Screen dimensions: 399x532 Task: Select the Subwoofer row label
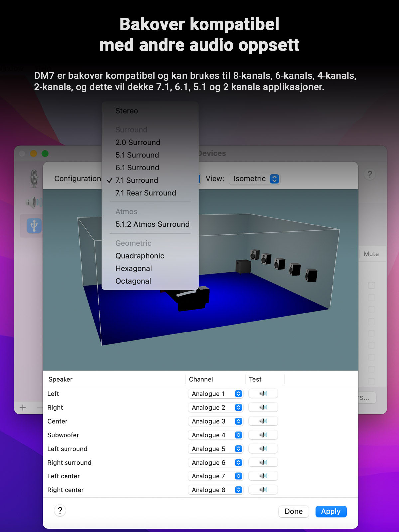[x=63, y=435]
